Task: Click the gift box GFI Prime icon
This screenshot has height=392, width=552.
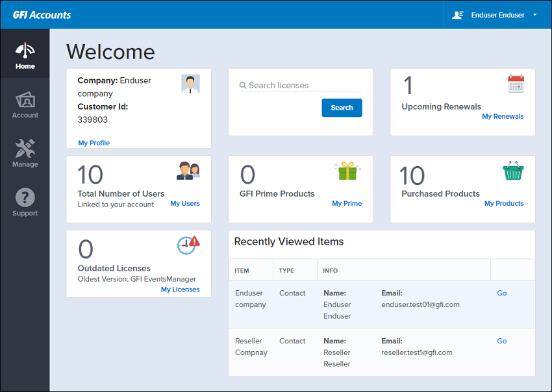Action: 348,171
